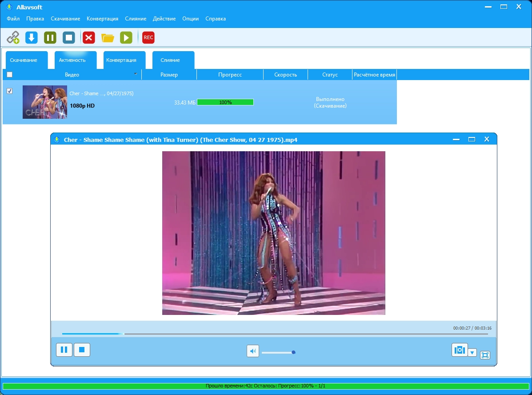This screenshot has height=395, width=532.
Task: Open the Видео column sort dropdown arrow
Action: 136,74
